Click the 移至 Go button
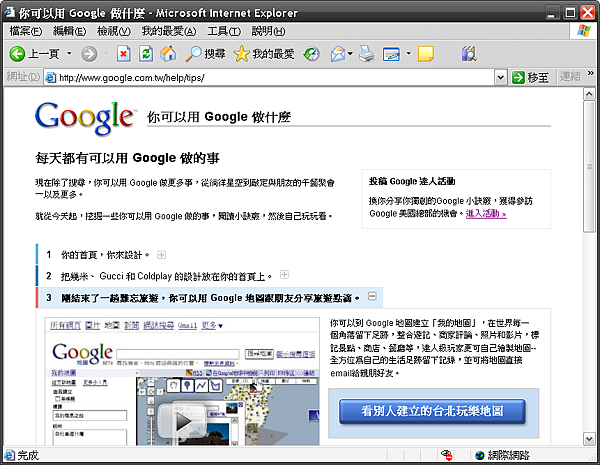The width and height of the screenshot is (600, 465). tap(531, 78)
